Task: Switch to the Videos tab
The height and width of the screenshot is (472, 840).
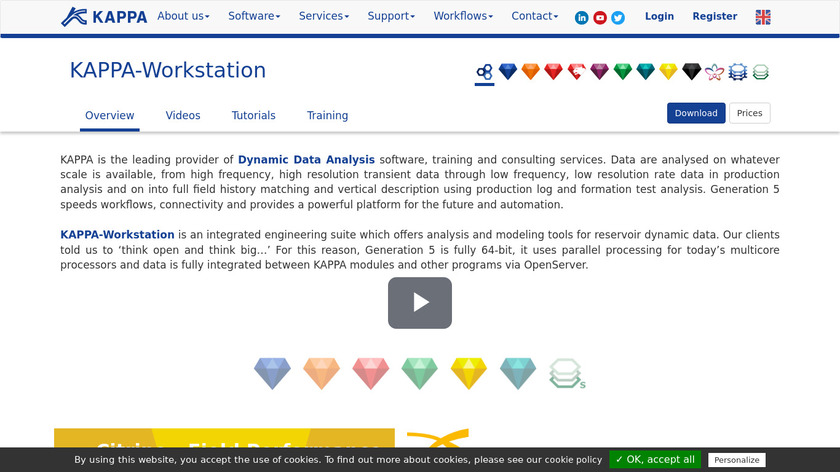Action: 183,115
